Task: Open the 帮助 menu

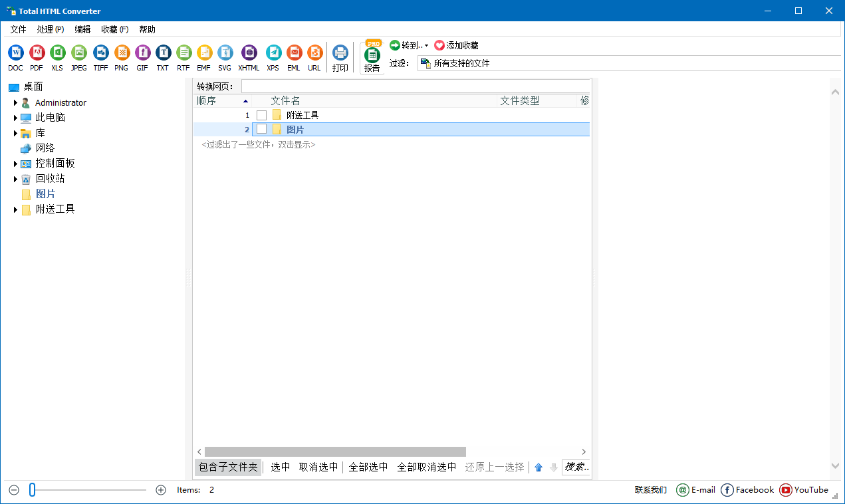Action: [147, 29]
